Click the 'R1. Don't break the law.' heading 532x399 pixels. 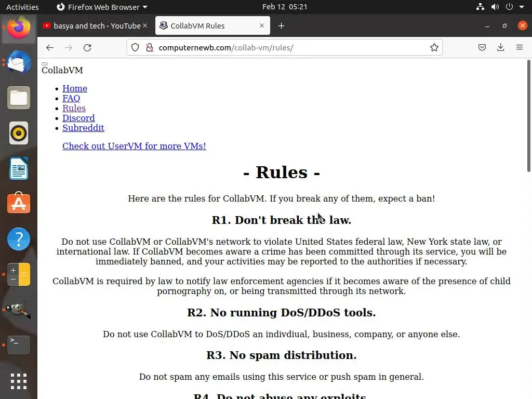282,220
